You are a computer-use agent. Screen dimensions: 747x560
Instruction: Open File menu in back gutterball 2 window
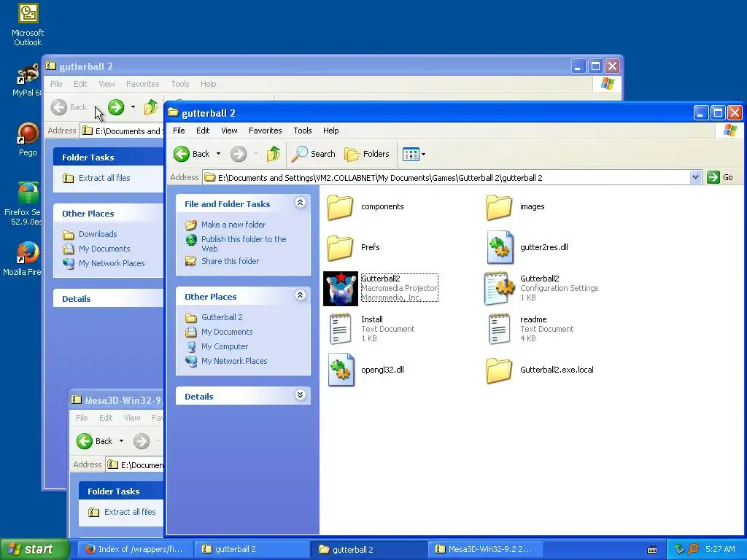coord(56,84)
